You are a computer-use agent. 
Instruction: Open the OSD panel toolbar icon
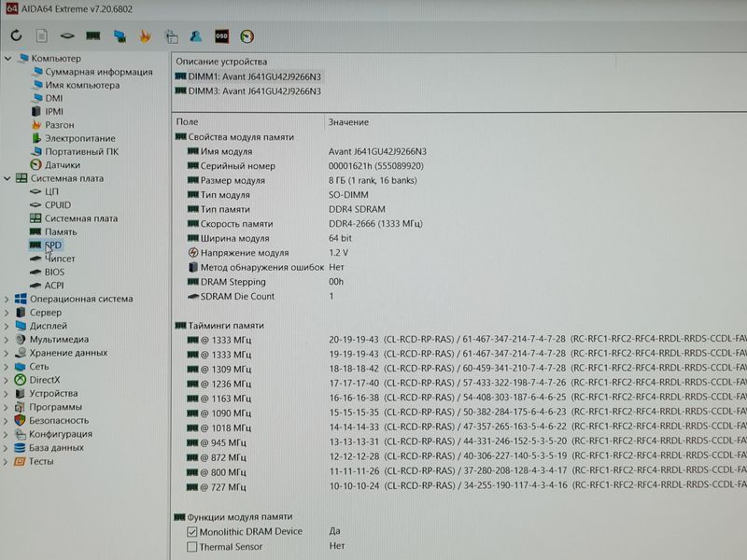click(x=221, y=36)
